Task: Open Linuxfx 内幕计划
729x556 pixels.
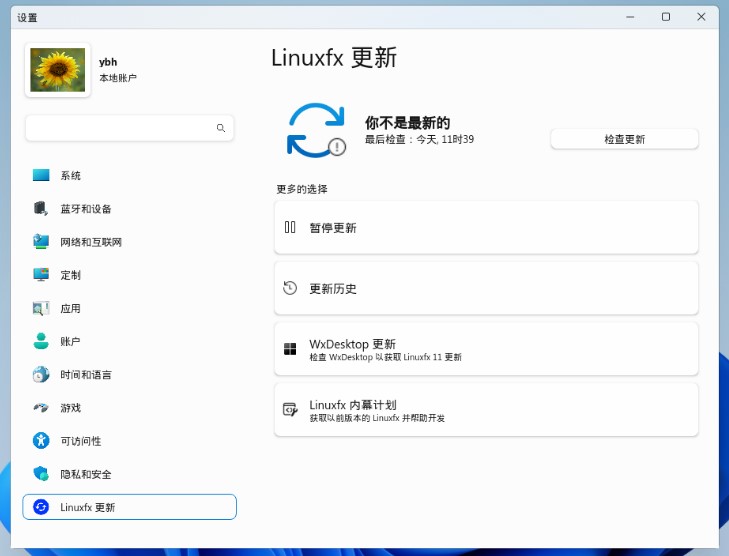Action: (486, 410)
